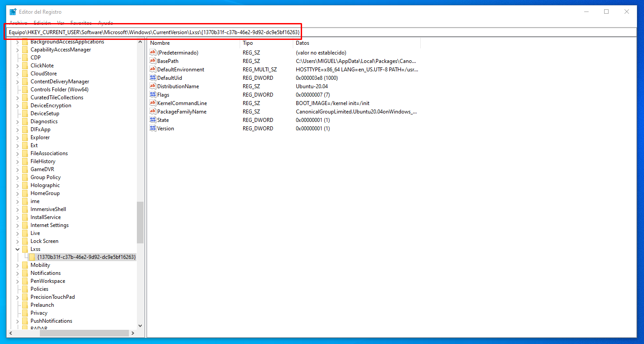Select the InstallService key
Screen dimensions: 644x344
[x=46, y=217]
